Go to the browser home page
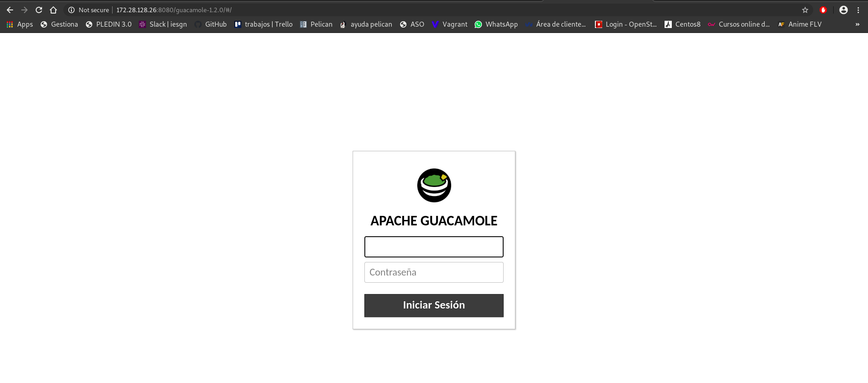This screenshot has height=383, width=868. (53, 10)
